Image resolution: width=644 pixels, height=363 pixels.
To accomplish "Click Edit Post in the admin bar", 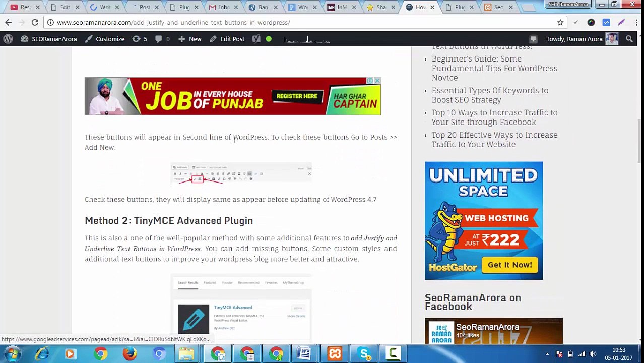I will coord(227,39).
